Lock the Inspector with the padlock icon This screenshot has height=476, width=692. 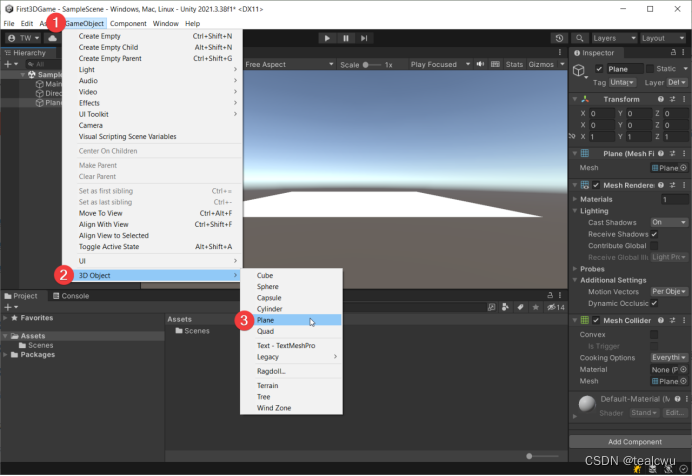click(x=673, y=52)
